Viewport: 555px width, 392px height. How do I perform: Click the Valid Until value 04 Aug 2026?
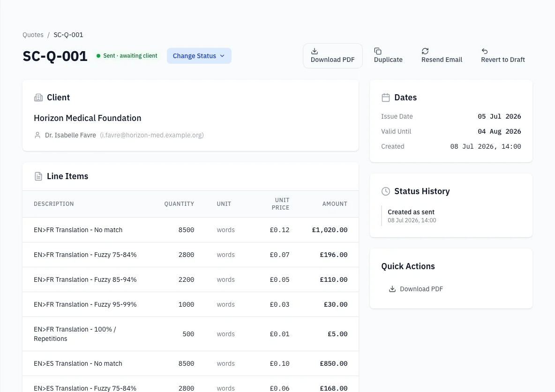click(x=499, y=131)
